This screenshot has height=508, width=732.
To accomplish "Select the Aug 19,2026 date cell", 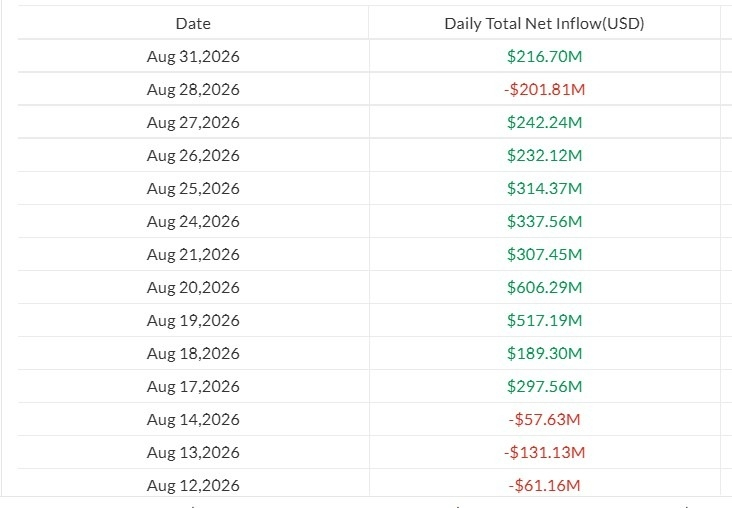I will (x=193, y=321).
